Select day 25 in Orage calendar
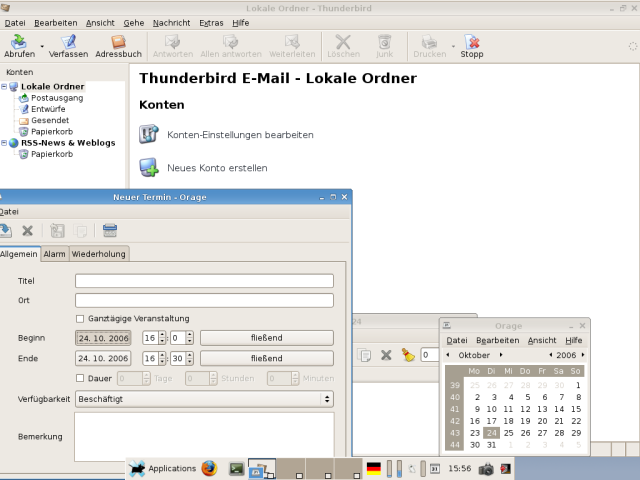640x480 pixels. [x=509, y=433]
